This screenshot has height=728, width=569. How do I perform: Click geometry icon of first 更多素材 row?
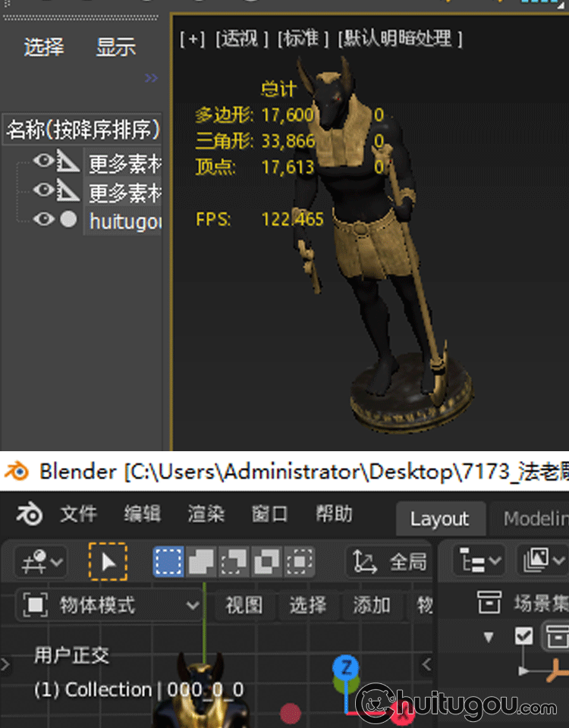tap(68, 161)
